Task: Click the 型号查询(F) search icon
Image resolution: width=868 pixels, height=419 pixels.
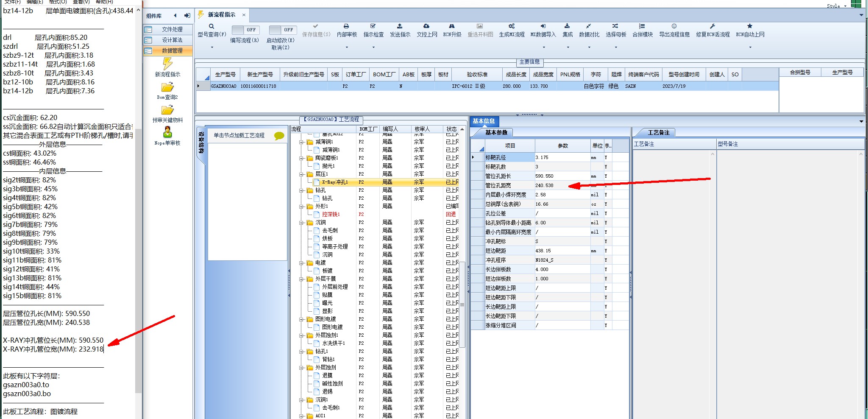Action: [211, 26]
